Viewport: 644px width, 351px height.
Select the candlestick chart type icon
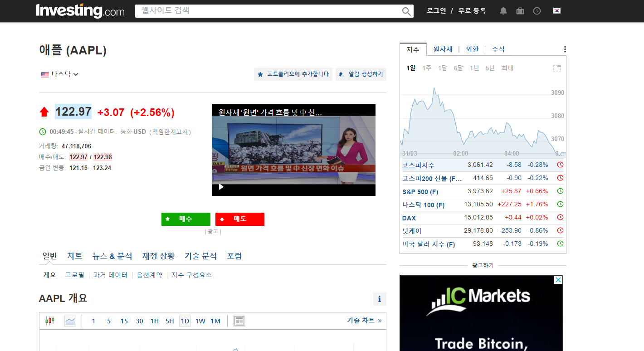pos(50,321)
